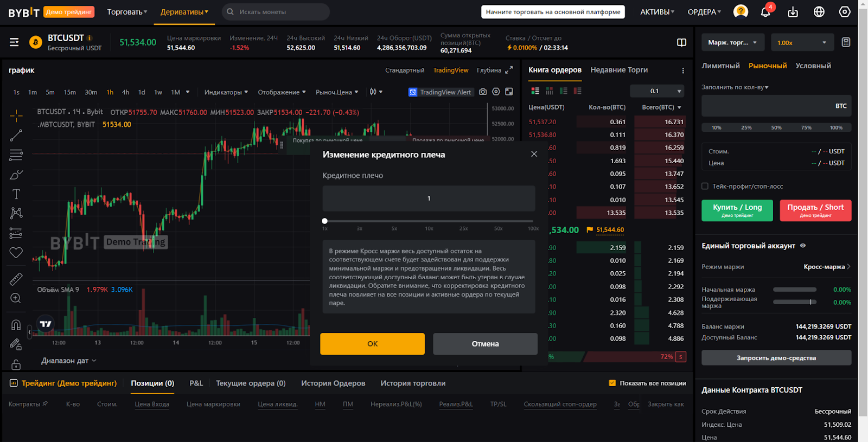
Task: Toggle the show all positions checkbox
Action: 612,383
